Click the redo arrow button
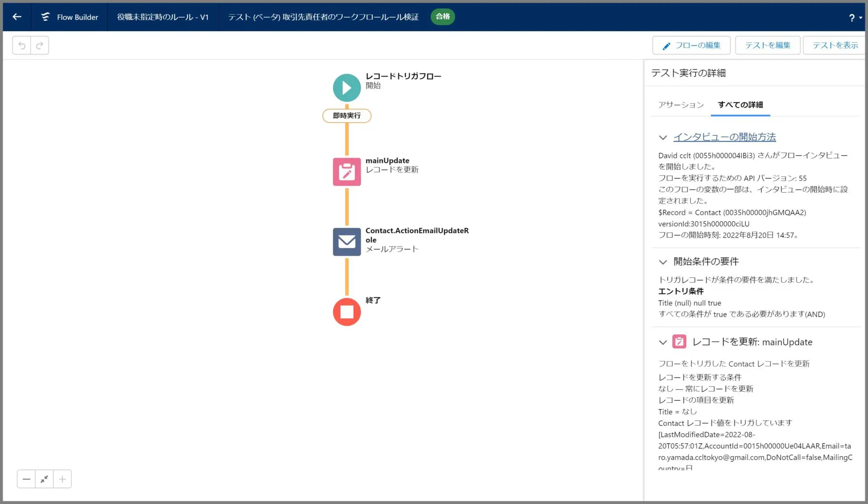Image resolution: width=868 pixels, height=504 pixels. [x=40, y=45]
